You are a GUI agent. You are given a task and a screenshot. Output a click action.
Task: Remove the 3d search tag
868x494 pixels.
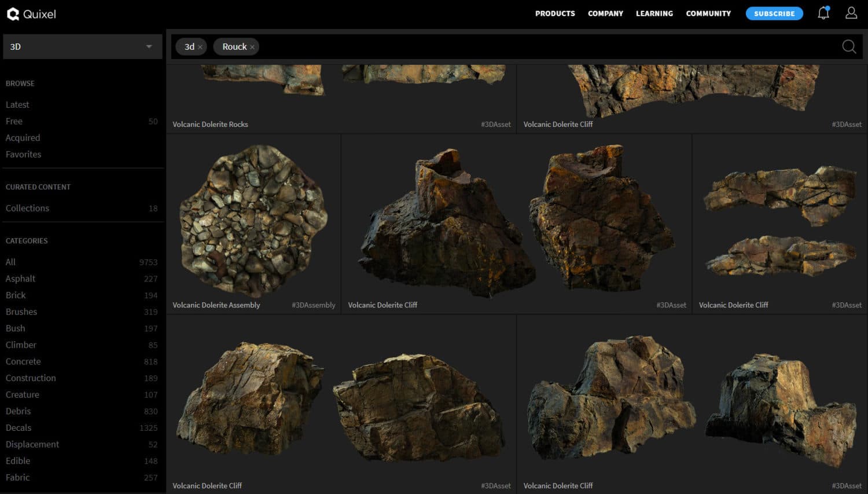[200, 47]
